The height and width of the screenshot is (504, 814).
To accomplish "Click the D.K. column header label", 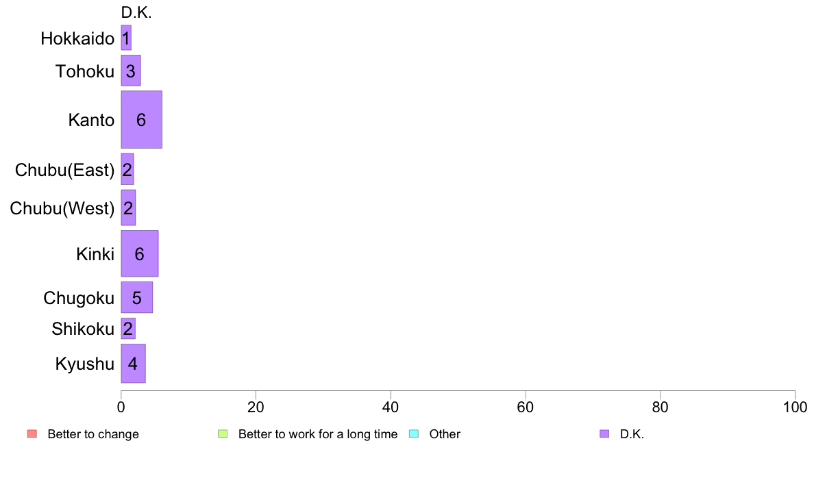I will click(x=136, y=13).
